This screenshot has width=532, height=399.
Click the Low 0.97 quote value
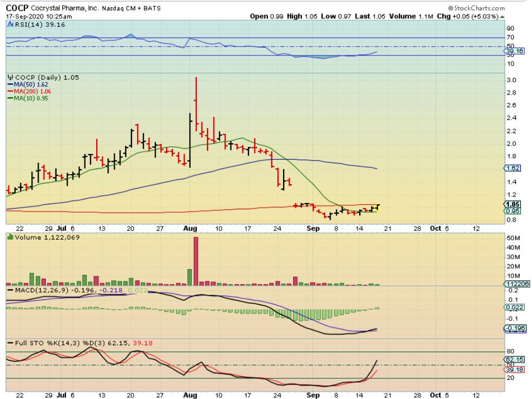pos(336,16)
